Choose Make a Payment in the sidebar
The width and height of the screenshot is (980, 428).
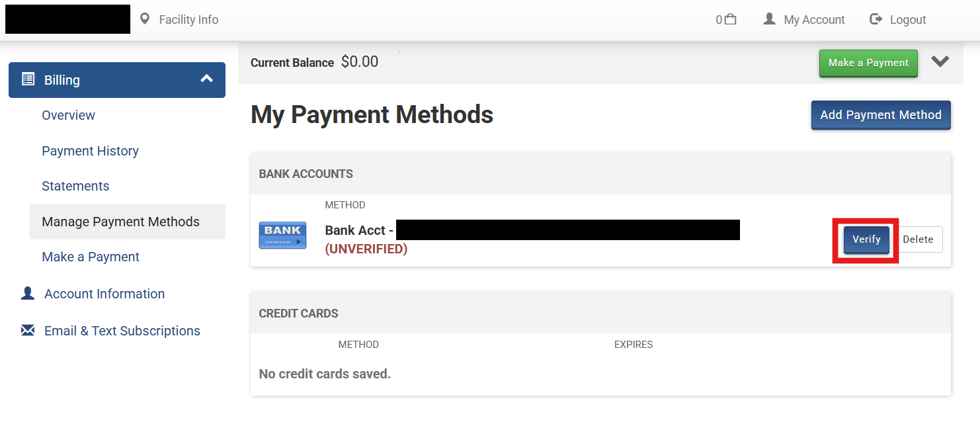tap(91, 257)
